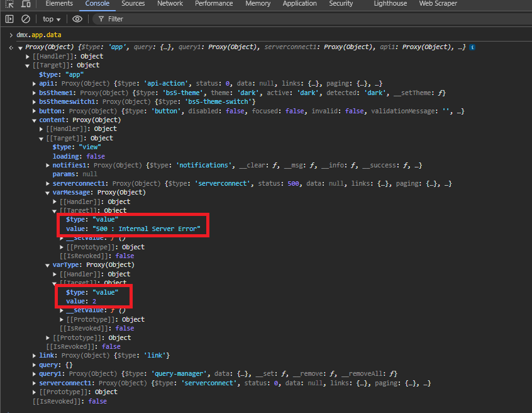This screenshot has width=532, height=413.
Task: Click the $type: "view" line
Action: pyautogui.click(x=77, y=147)
